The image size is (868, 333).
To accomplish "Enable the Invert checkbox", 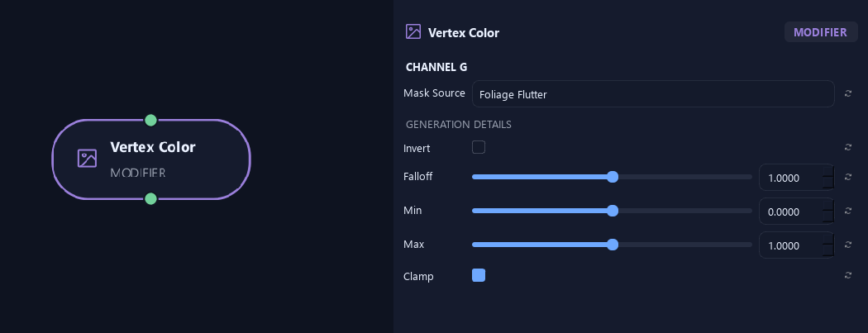I will (x=479, y=147).
